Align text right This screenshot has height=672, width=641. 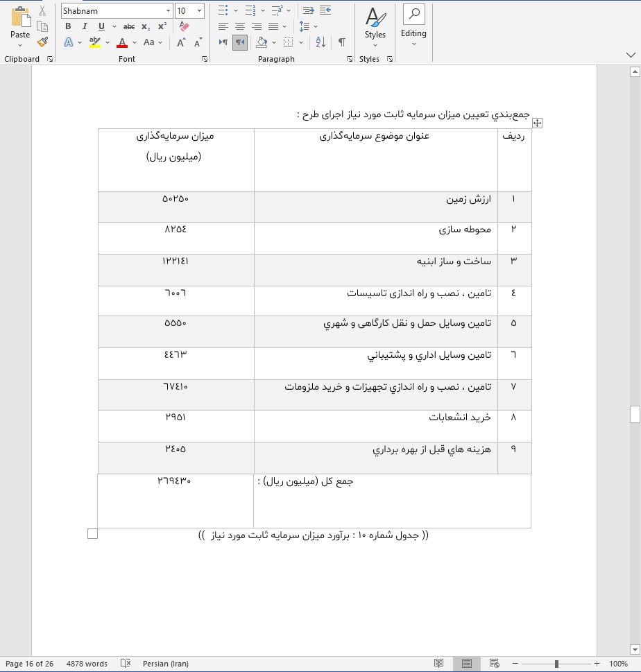pyautogui.click(x=257, y=26)
